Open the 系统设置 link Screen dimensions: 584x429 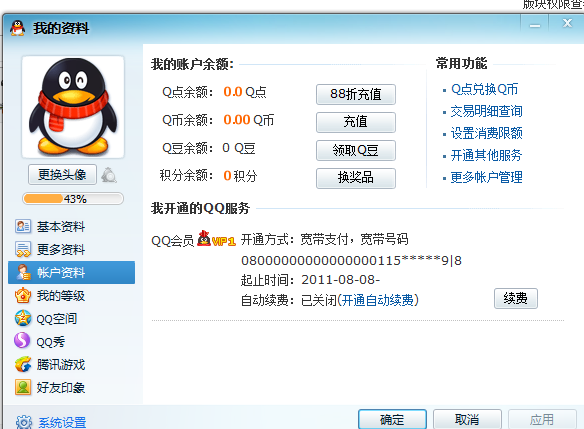coord(62,422)
